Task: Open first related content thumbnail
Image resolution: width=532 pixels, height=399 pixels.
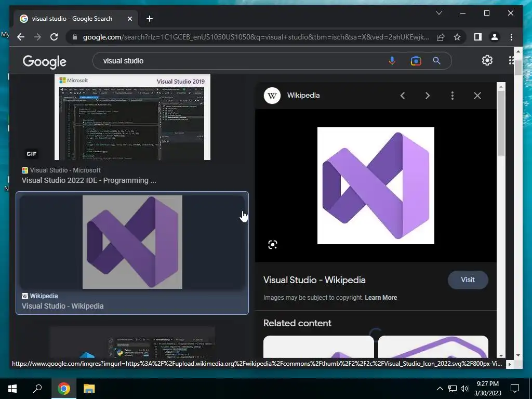Action: coord(318,347)
